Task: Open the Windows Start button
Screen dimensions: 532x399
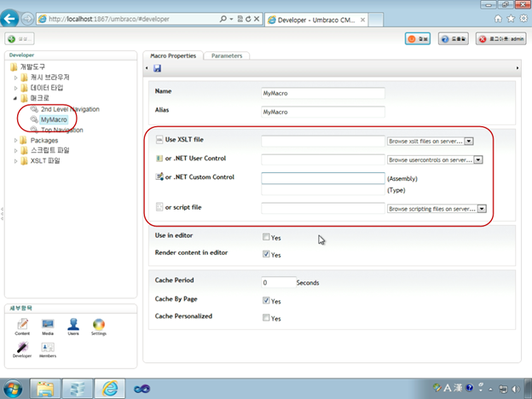Action: tap(13, 389)
